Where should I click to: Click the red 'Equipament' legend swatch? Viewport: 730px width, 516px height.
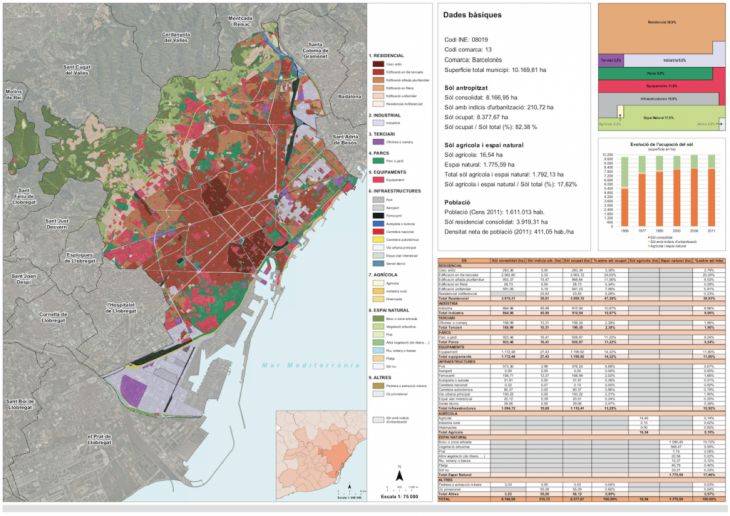tap(377, 179)
